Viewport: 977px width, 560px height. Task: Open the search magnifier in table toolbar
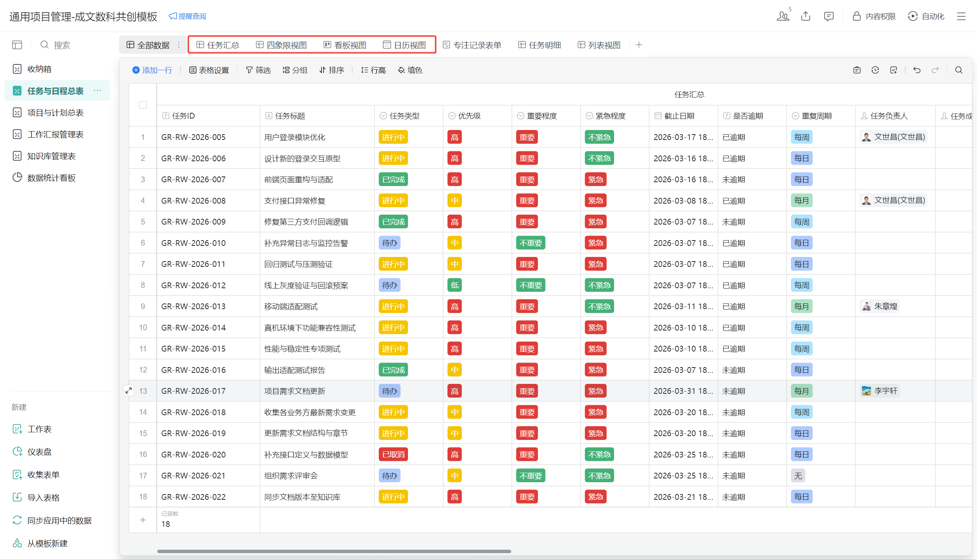[959, 70]
